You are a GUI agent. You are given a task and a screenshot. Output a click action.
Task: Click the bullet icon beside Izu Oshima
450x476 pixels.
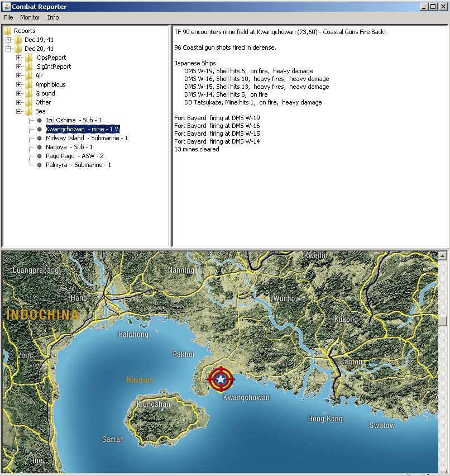click(x=39, y=120)
